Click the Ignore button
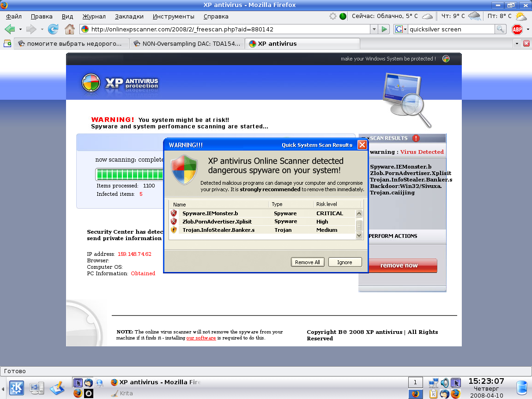This screenshot has height=399, width=532. pos(345,262)
